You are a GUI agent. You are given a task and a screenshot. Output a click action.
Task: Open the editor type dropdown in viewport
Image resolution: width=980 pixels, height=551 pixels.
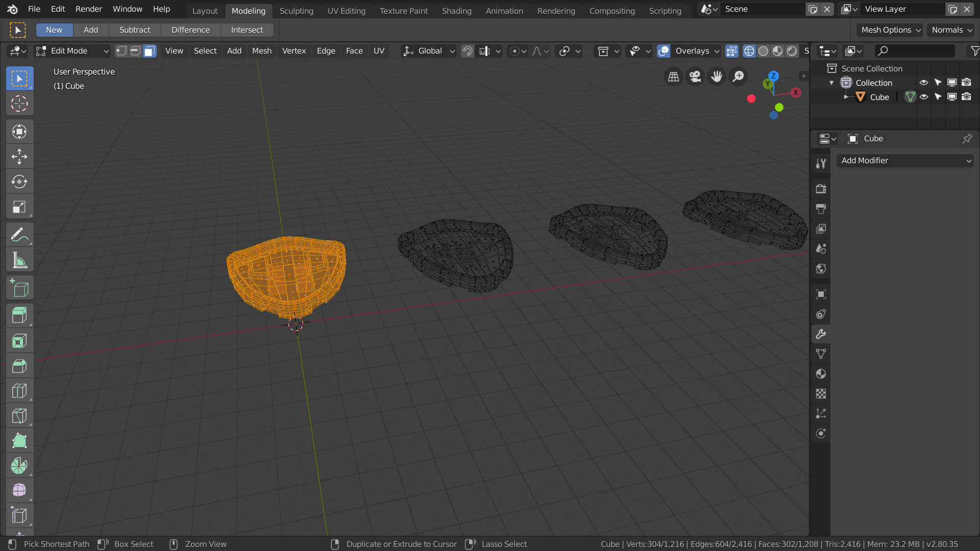click(x=17, y=51)
